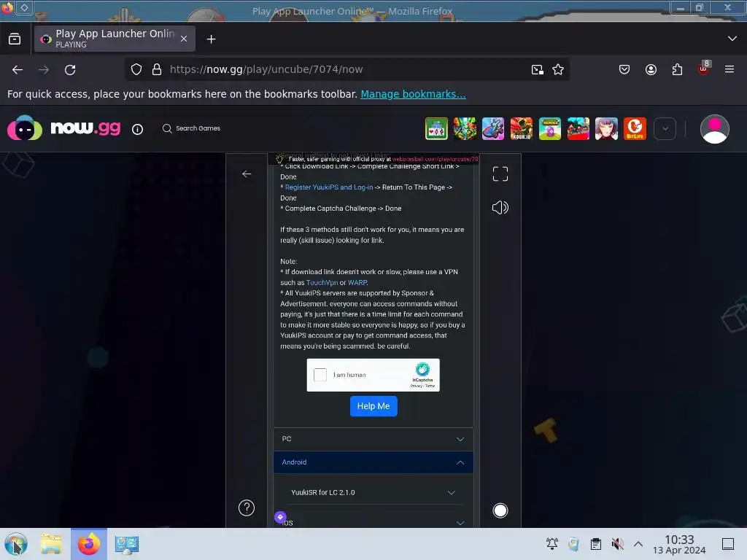Image resolution: width=747 pixels, height=560 pixels.
Task: Click Manage bookmarks link
Action: point(413,94)
